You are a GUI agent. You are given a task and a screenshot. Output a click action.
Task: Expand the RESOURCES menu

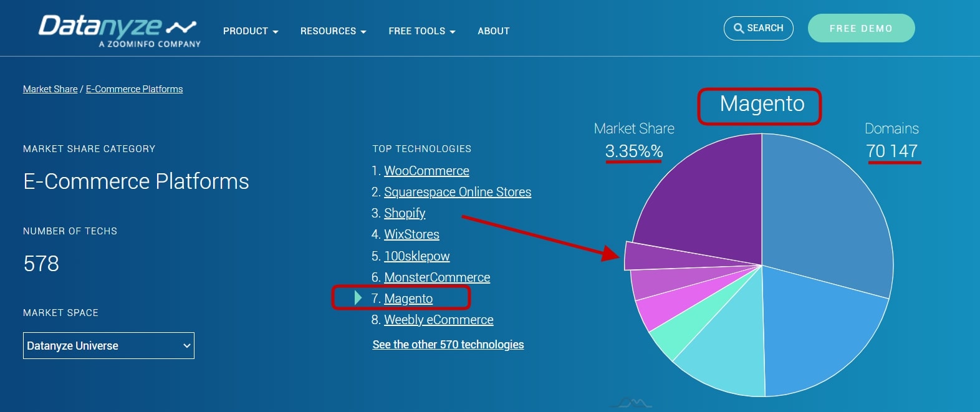click(x=333, y=31)
